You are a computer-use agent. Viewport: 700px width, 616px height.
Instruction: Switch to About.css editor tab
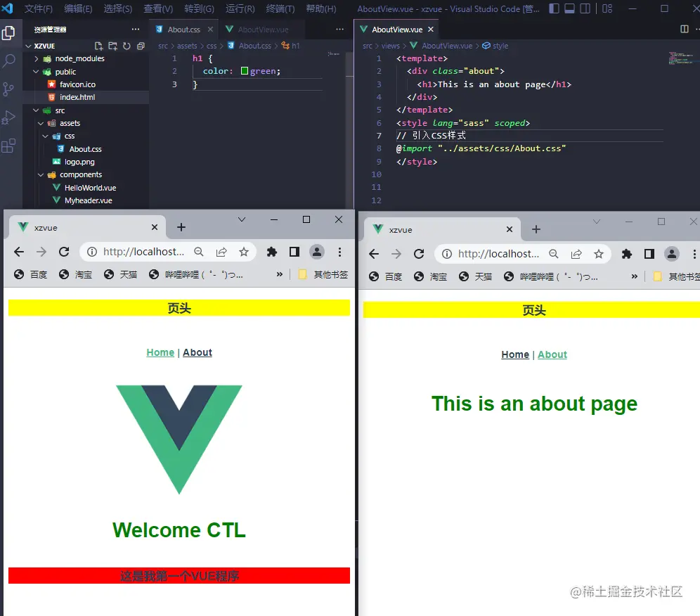(184, 30)
